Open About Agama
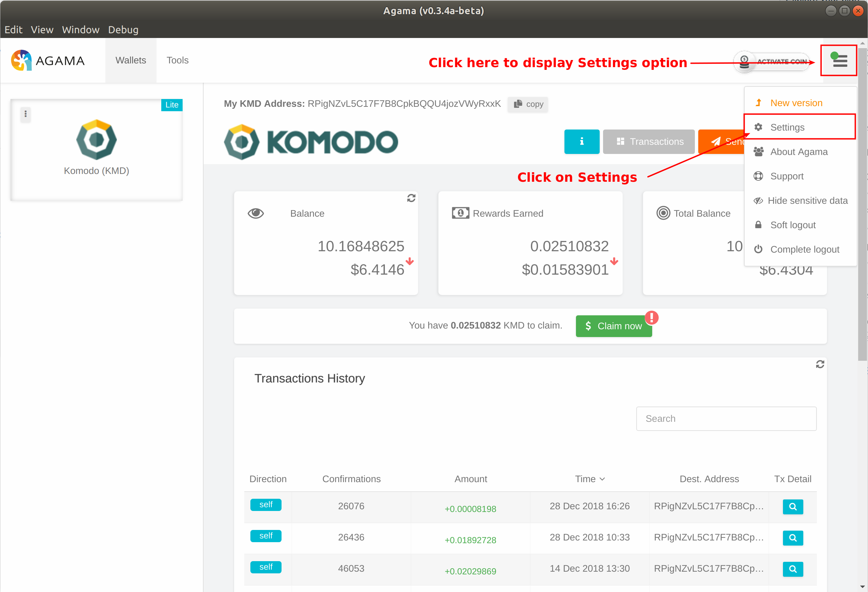This screenshot has width=868, height=592. tap(800, 152)
